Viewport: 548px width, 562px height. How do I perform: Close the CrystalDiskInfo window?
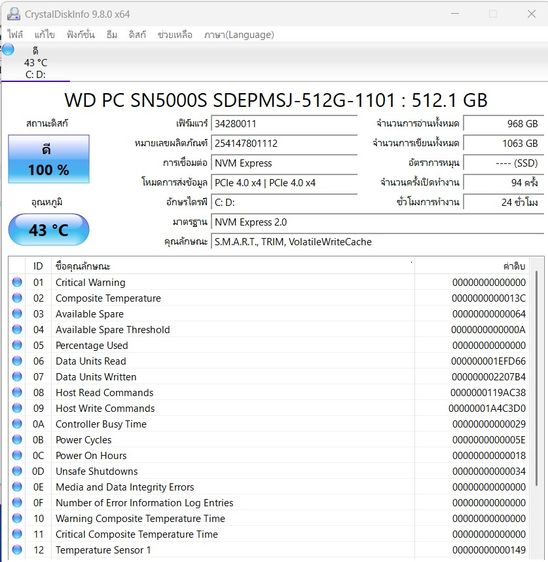[x=532, y=14]
